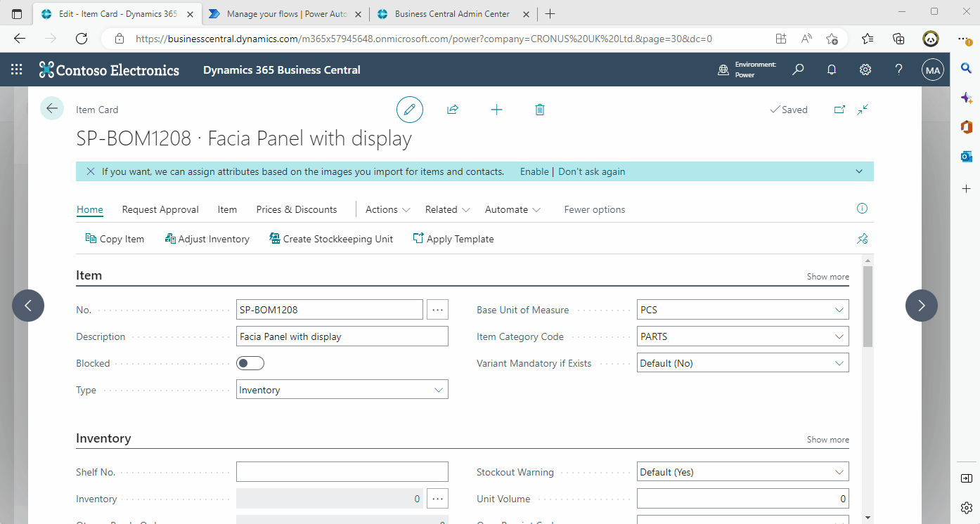This screenshot has height=524, width=980.
Task: Click the Copy Item action
Action: point(115,239)
